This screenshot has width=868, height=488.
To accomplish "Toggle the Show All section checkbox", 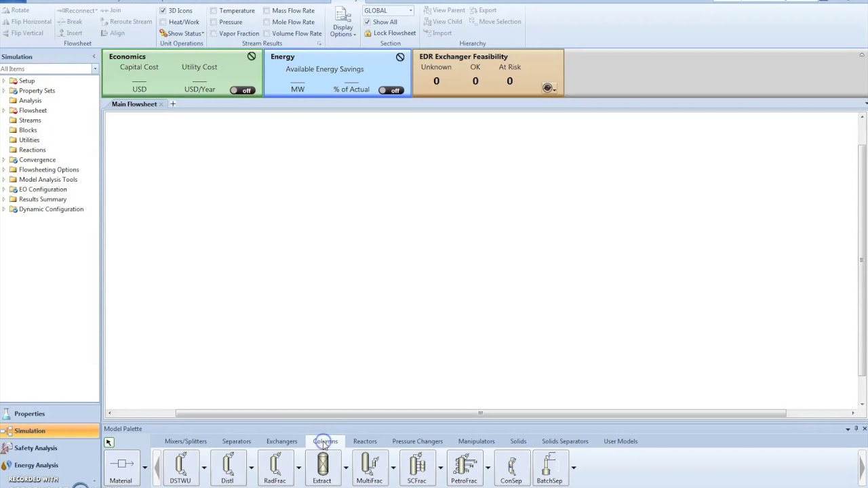I will click(368, 22).
